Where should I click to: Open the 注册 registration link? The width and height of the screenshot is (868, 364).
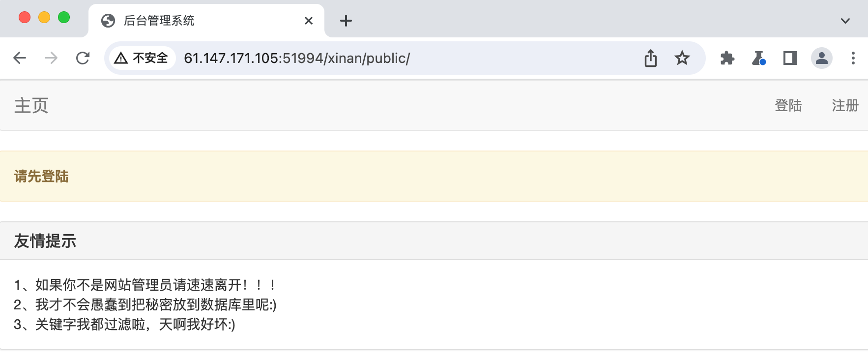pyautogui.click(x=845, y=105)
